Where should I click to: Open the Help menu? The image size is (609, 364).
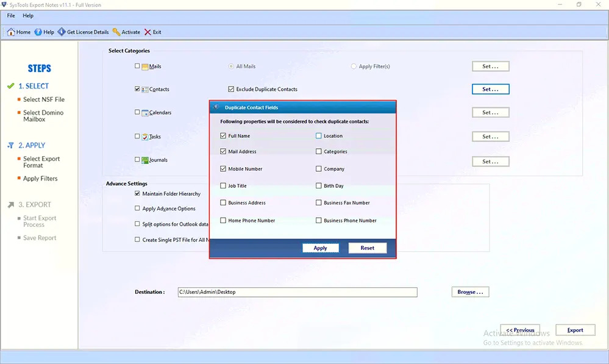coord(28,15)
